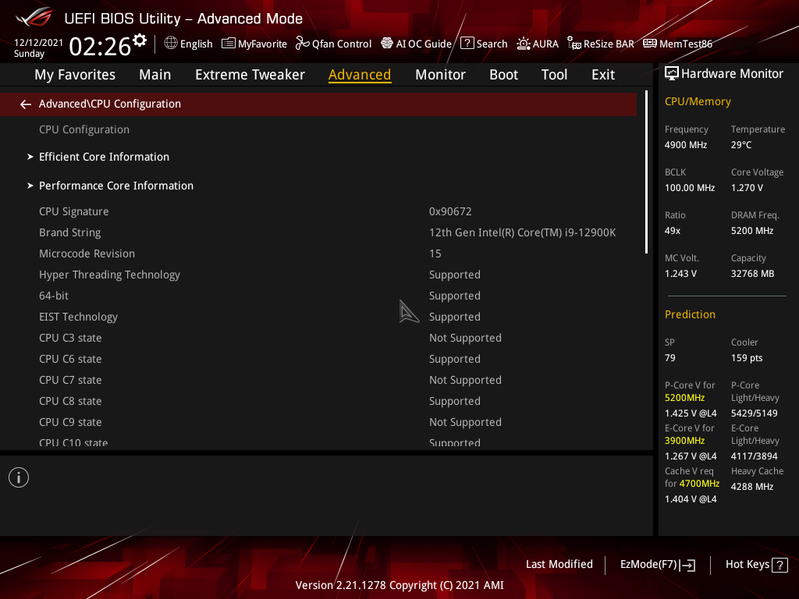799x599 pixels.
Task: Click the CPU/Memory section heading
Action: (x=698, y=102)
